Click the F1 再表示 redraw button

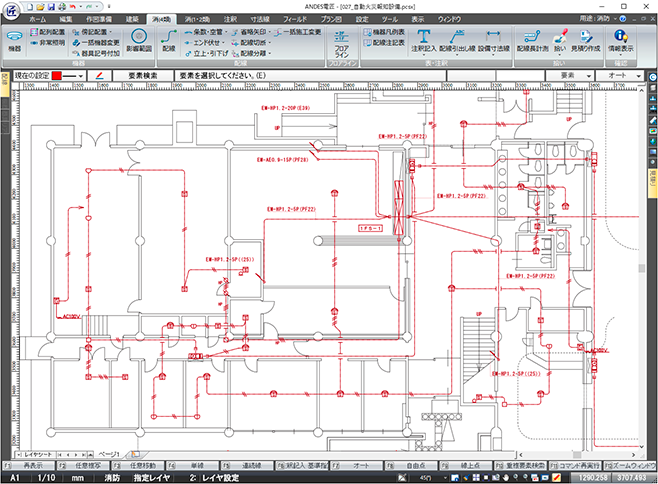click(29, 466)
